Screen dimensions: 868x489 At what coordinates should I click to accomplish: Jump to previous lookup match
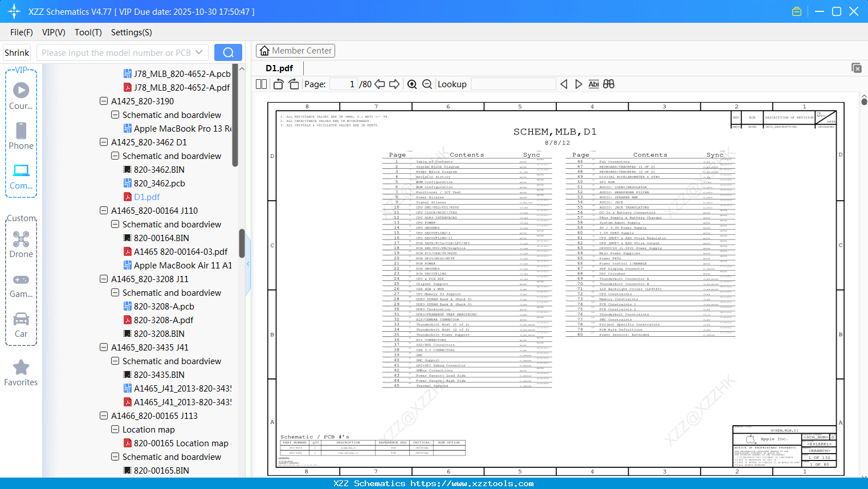(x=564, y=84)
